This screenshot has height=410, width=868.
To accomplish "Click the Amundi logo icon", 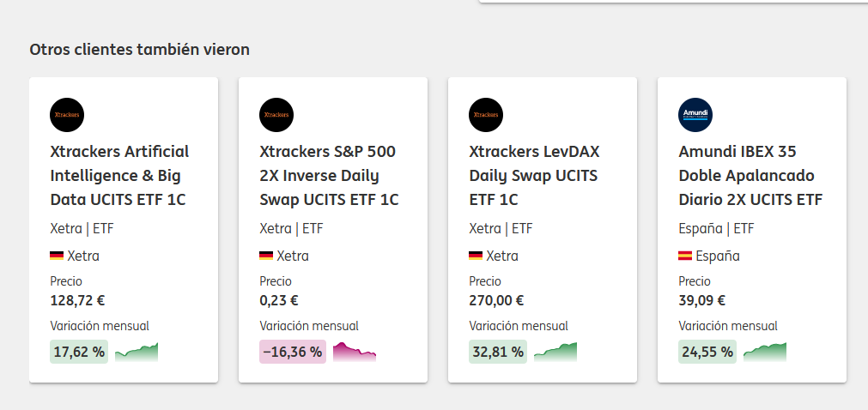I will tap(695, 115).
